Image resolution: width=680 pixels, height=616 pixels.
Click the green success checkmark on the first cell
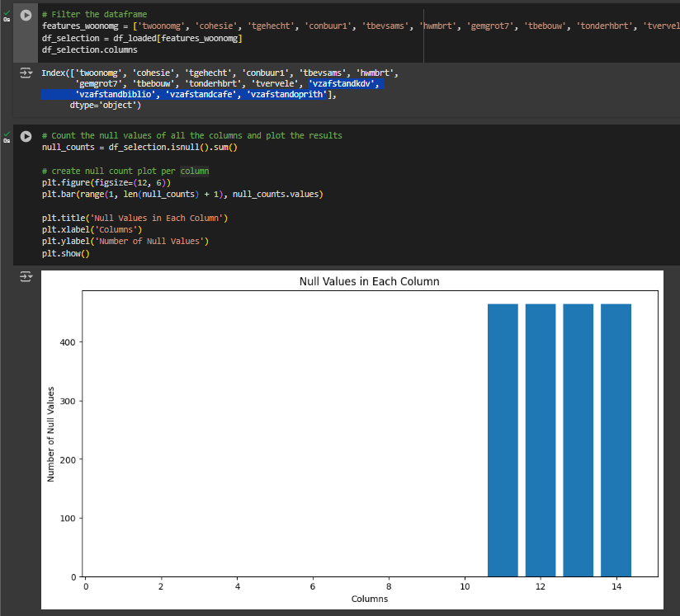tap(6, 14)
